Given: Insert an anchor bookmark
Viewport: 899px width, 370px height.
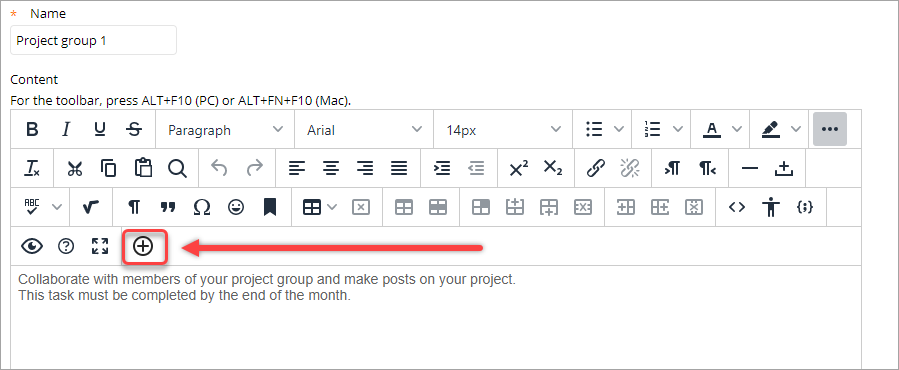Looking at the screenshot, I should pyautogui.click(x=269, y=207).
